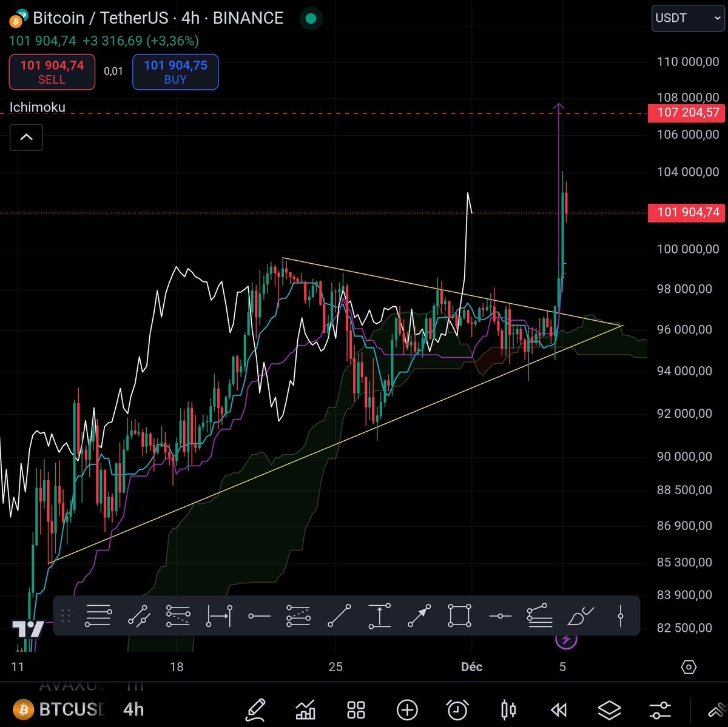Click the 18 date on time axis
Viewport: 728px width, 727px height.
click(177, 667)
